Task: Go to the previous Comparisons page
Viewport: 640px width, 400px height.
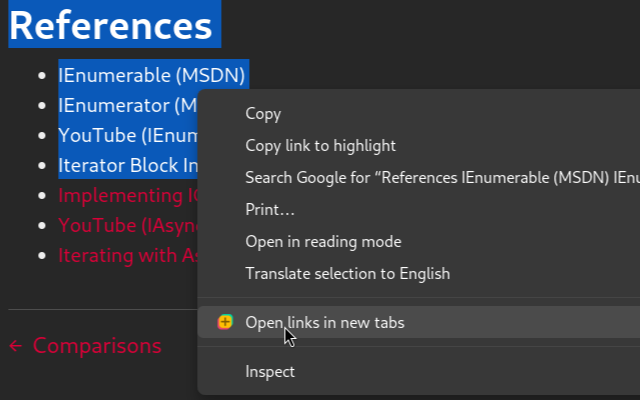Action: tap(97, 346)
